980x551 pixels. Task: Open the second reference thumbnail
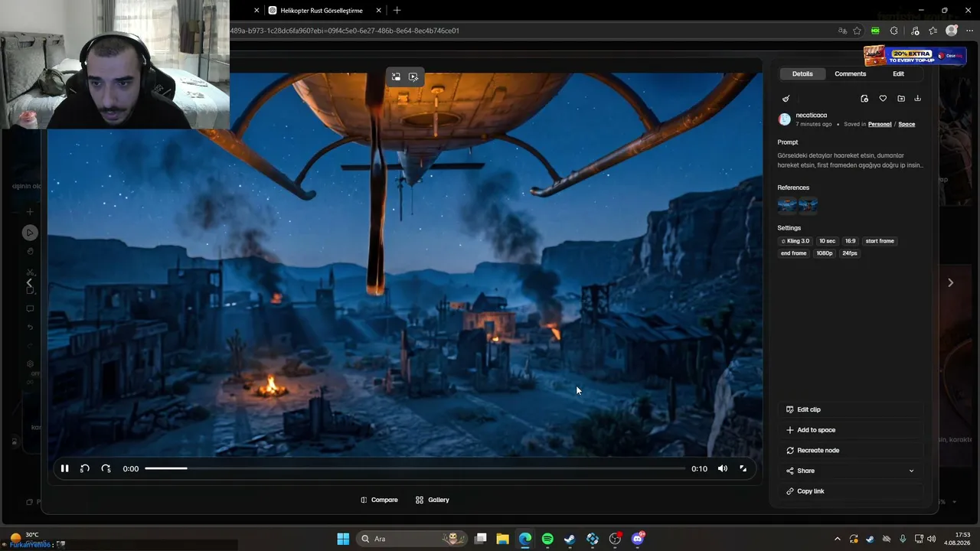click(808, 204)
